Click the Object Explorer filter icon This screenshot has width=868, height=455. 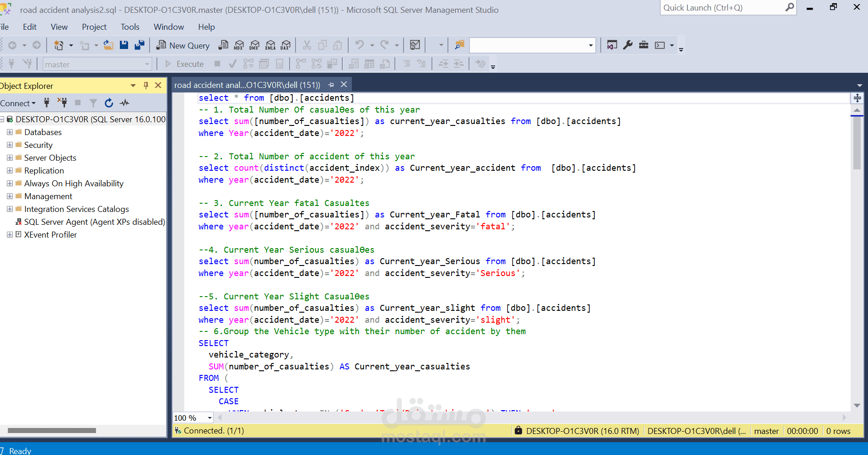tap(93, 103)
